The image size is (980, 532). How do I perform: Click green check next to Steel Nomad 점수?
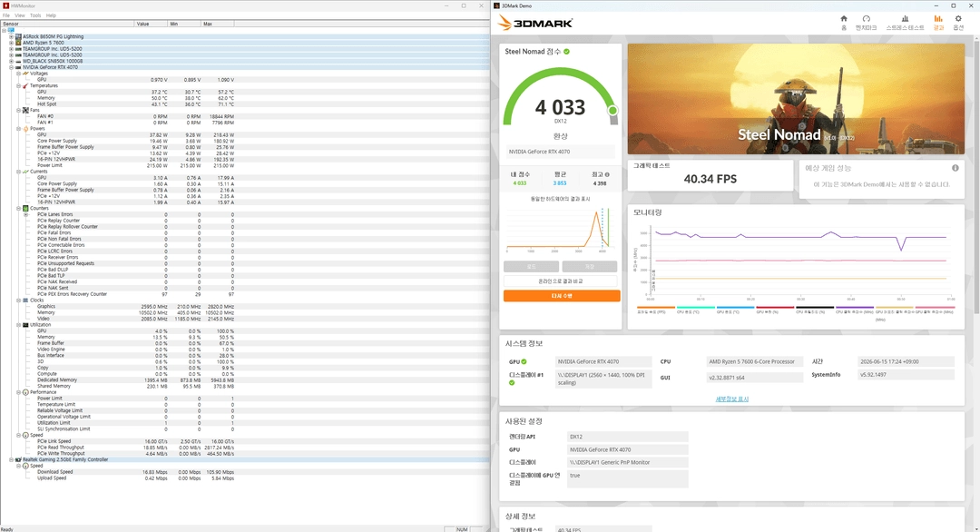(566, 52)
